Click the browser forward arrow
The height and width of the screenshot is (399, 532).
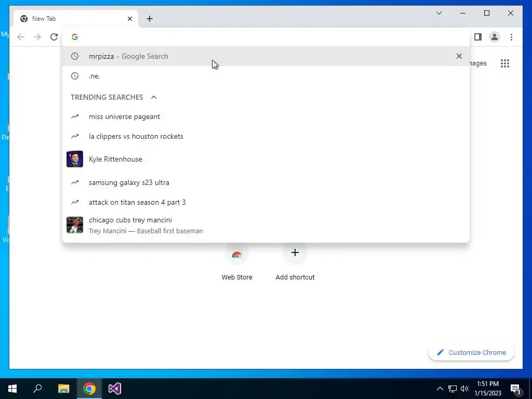tap(37, 37)
